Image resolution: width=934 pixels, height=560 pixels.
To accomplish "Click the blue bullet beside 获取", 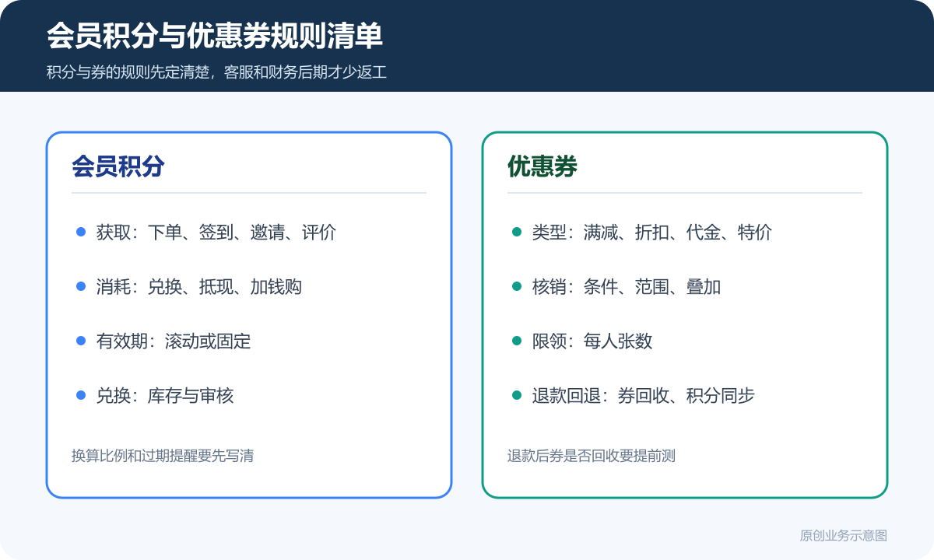I will (x=81, y=232).
